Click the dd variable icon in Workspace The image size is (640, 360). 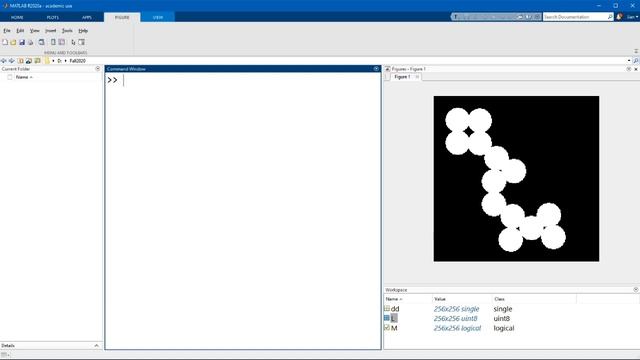(387, 309)
